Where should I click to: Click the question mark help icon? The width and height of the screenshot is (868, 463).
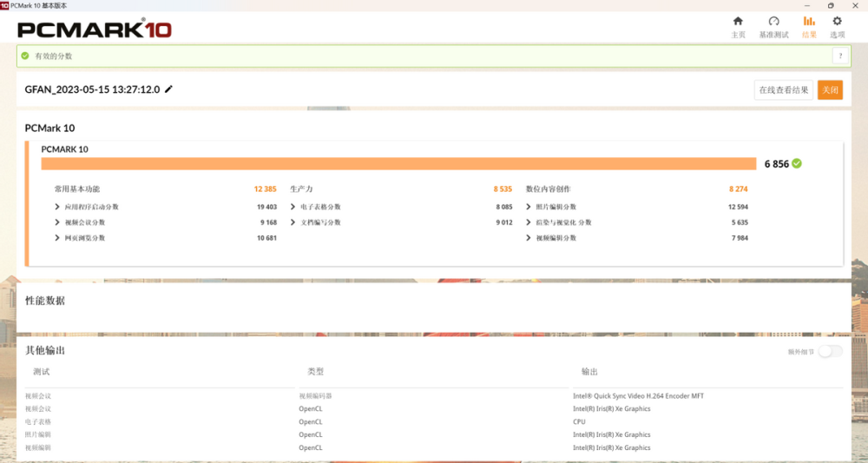pos(840,56)
